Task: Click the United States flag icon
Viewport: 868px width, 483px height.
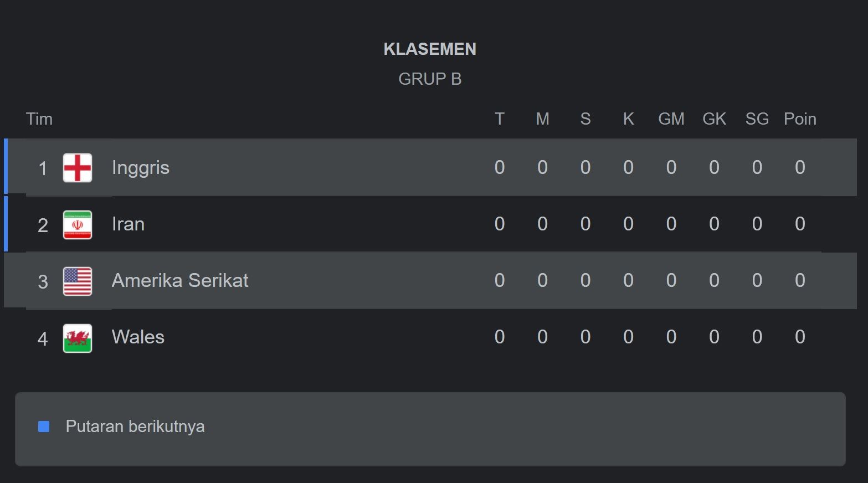Action: tap(78, 281)
